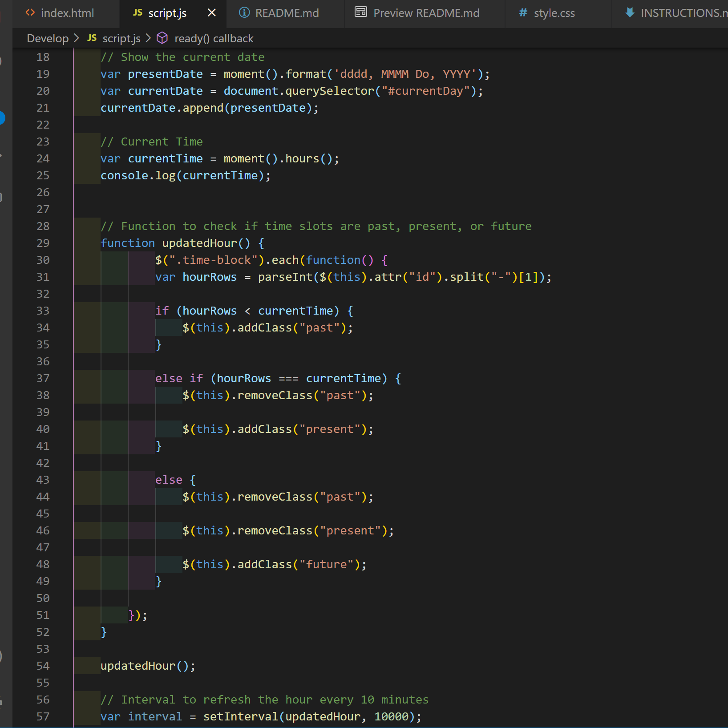The width and height of the screenshot is (728, 728).
Task: Click the HTML icon on the index.html tab
Action: pyautogui.click(x=30, y=12)
